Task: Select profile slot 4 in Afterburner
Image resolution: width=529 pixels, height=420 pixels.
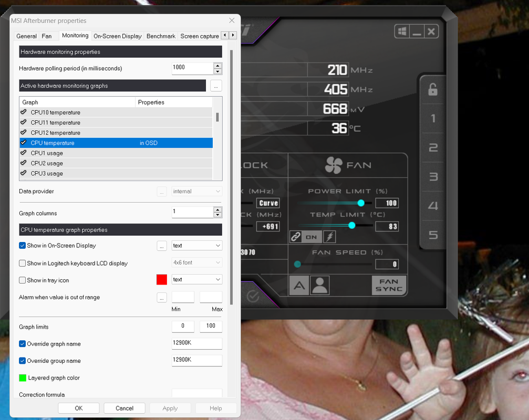Action: (x=433, y=206)
